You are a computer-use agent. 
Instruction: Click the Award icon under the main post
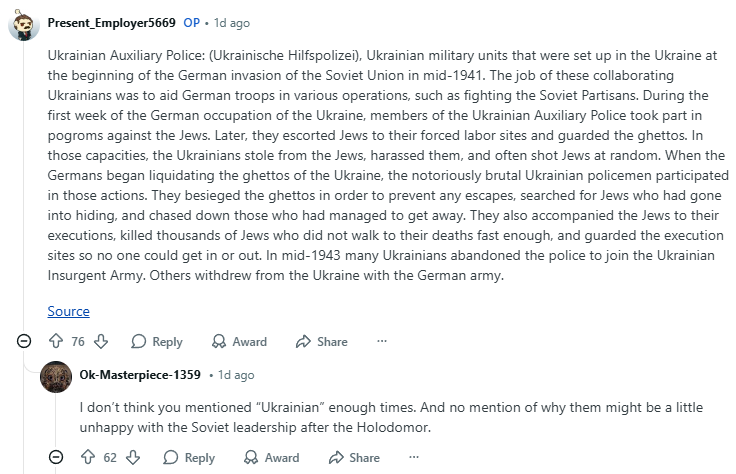point(219,341)
